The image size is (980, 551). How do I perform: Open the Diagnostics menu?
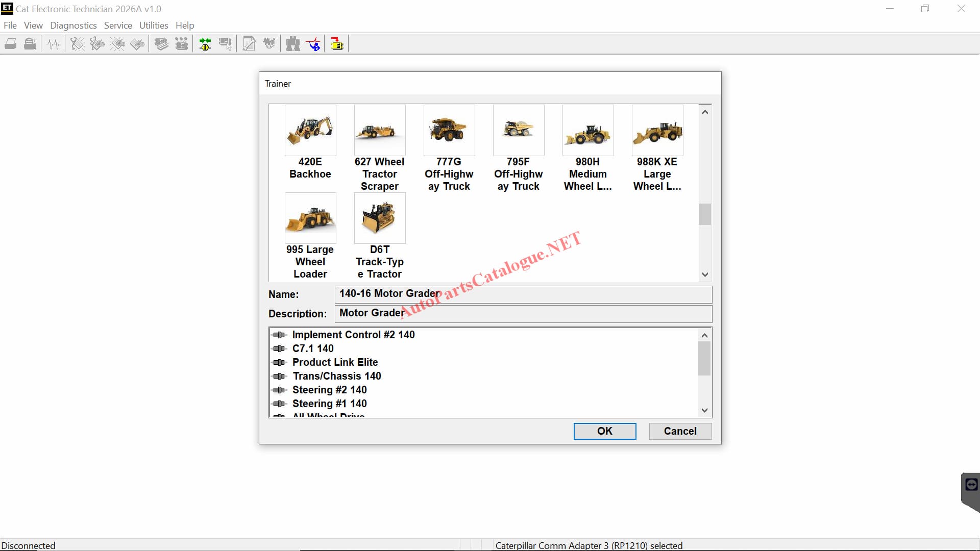tap(73, 26)
